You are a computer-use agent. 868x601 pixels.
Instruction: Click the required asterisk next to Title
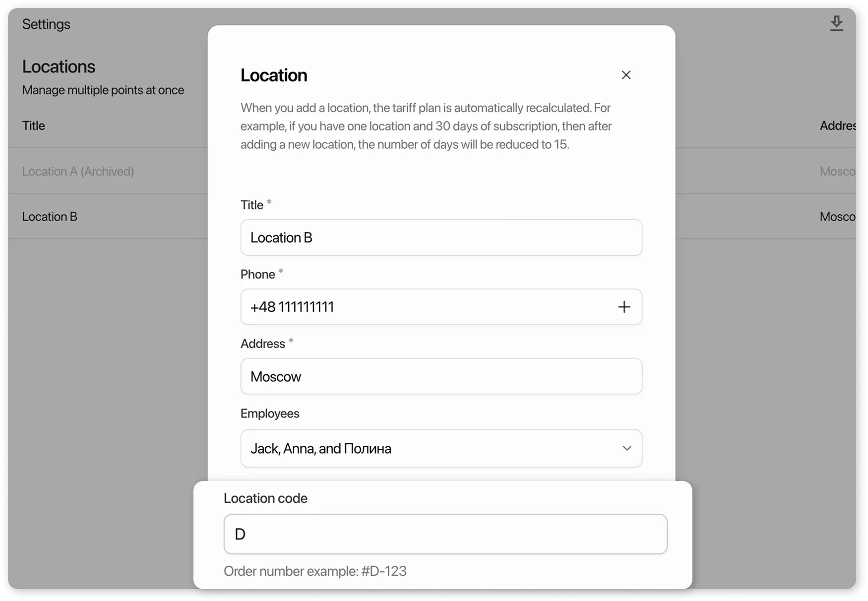[x=269, y=201]
